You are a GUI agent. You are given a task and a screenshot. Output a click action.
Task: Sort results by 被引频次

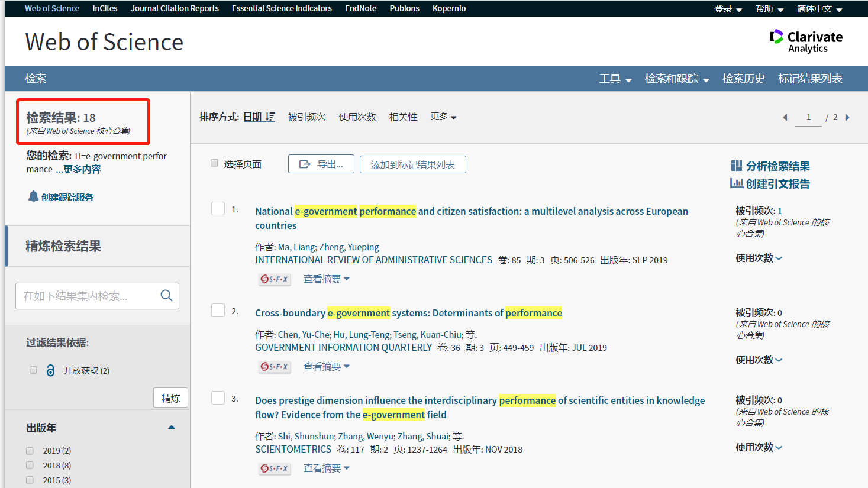pos(306,117)
